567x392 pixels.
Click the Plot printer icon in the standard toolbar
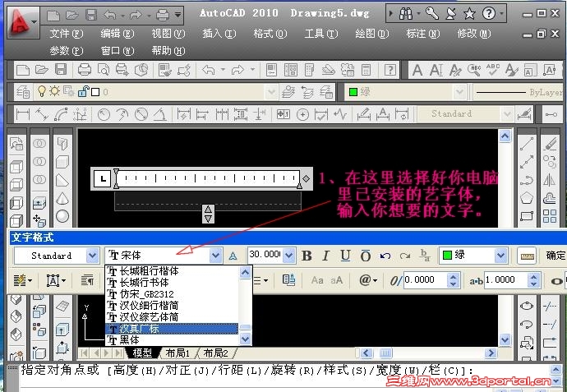point(84,70)
